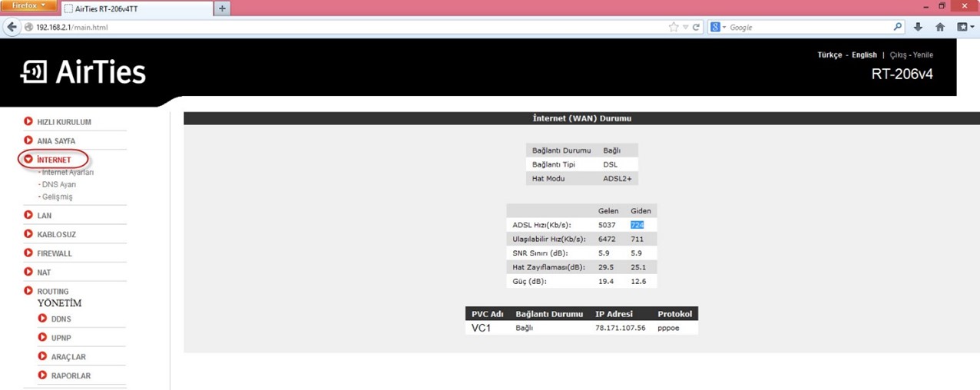
Task: Reload page with the refresh icon
Action: point(697,27)
